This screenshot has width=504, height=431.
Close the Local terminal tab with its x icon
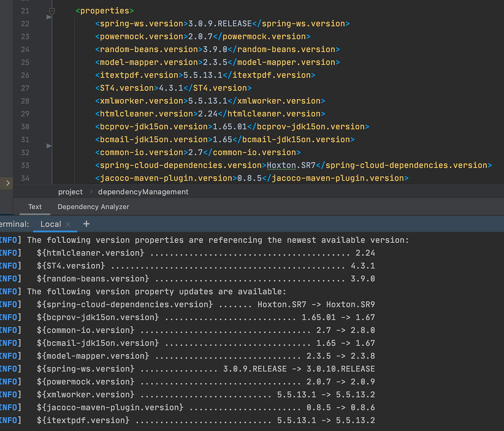point(67,224)
